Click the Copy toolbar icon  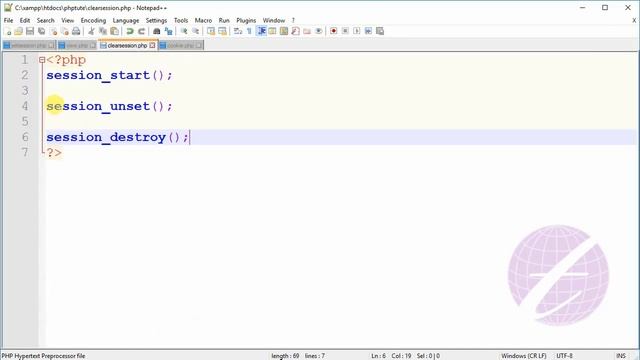103,31
